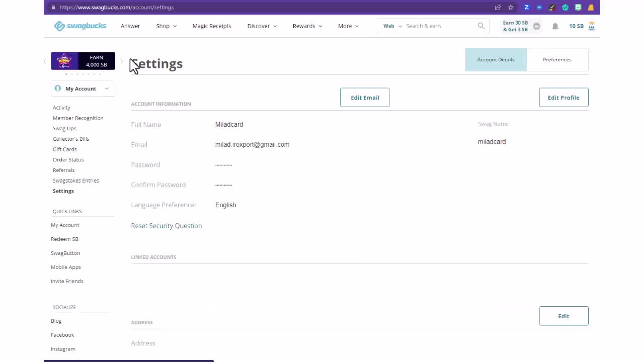Switch to the Preferences tab

[557, 60]
